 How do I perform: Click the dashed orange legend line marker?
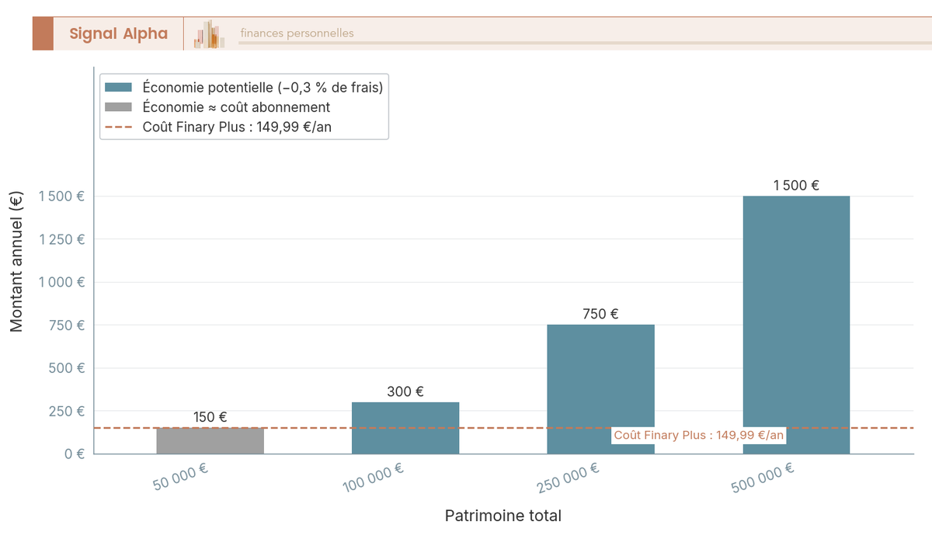(118, 127)
